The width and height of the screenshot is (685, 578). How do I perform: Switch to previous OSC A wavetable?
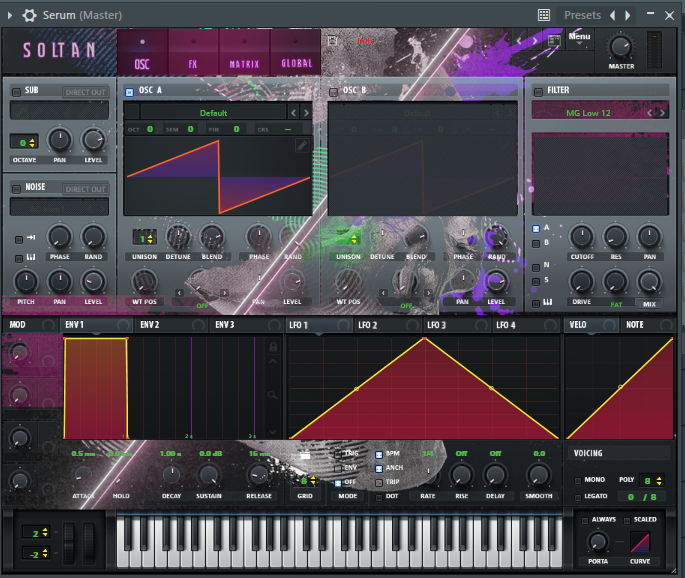[x=294, y=113]
